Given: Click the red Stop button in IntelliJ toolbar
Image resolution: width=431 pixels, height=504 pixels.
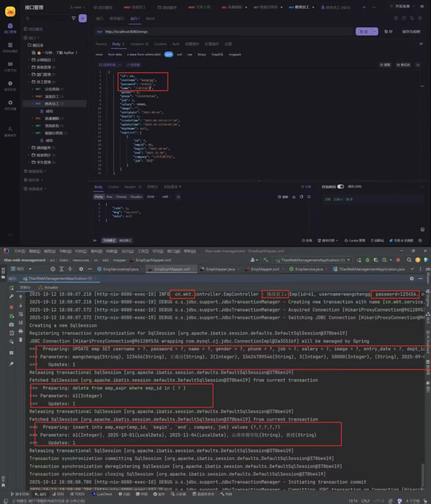Looking at the screenshot, I should 398,260.
